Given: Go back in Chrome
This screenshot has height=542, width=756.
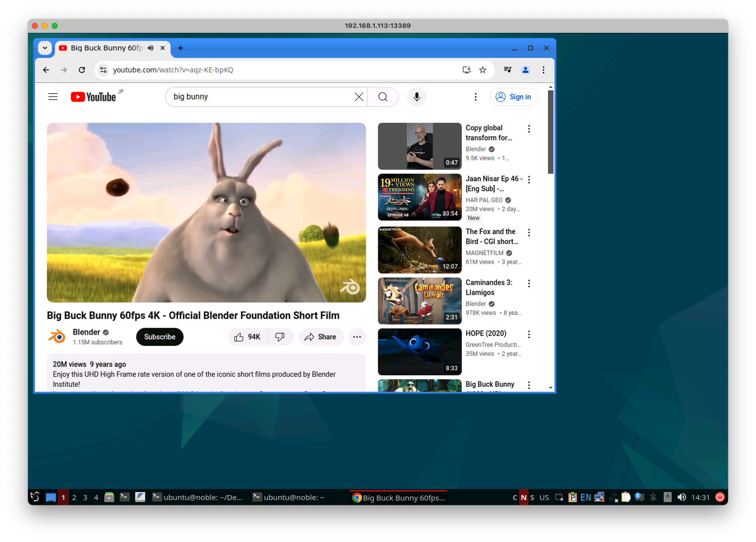Looking at the screenshot, I should 46,70.
